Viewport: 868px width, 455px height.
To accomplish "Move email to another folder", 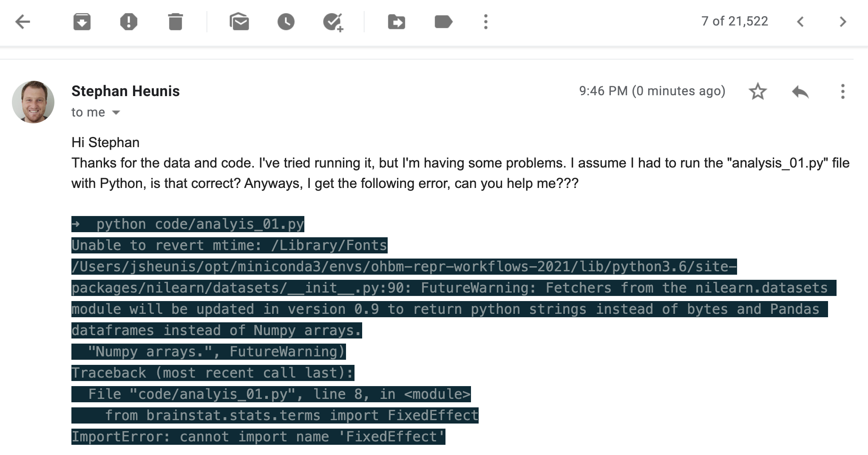I will coord(396,22).
